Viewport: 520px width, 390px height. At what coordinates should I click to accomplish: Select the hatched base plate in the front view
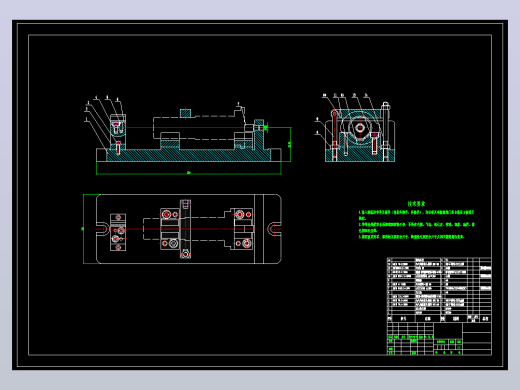[x=189, y=155]
